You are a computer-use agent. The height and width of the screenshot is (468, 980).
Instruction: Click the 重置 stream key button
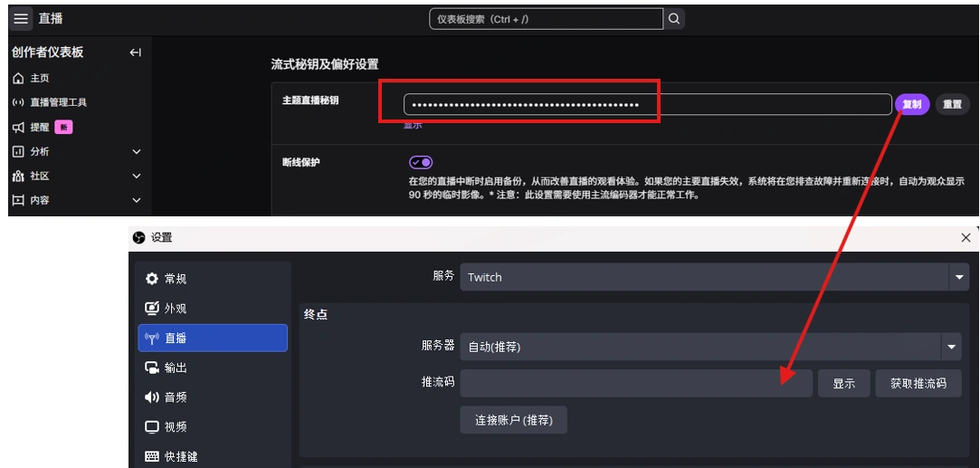[952, 104]
